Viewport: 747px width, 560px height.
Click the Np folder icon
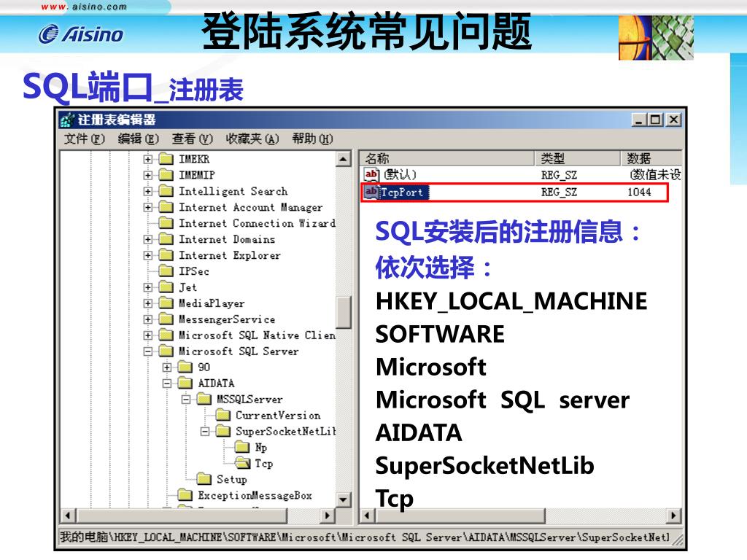pos(242,447)
